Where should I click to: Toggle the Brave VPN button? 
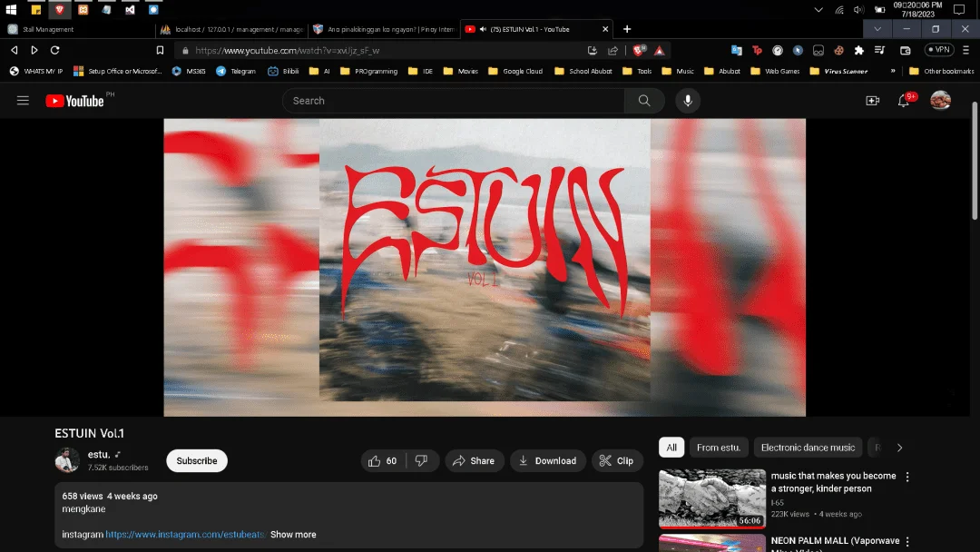coord(939,49)
